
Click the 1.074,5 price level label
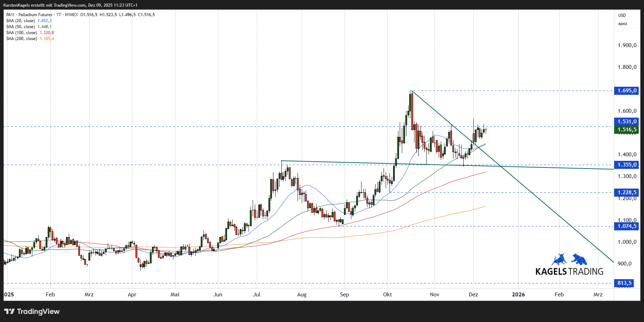point(627,226)
